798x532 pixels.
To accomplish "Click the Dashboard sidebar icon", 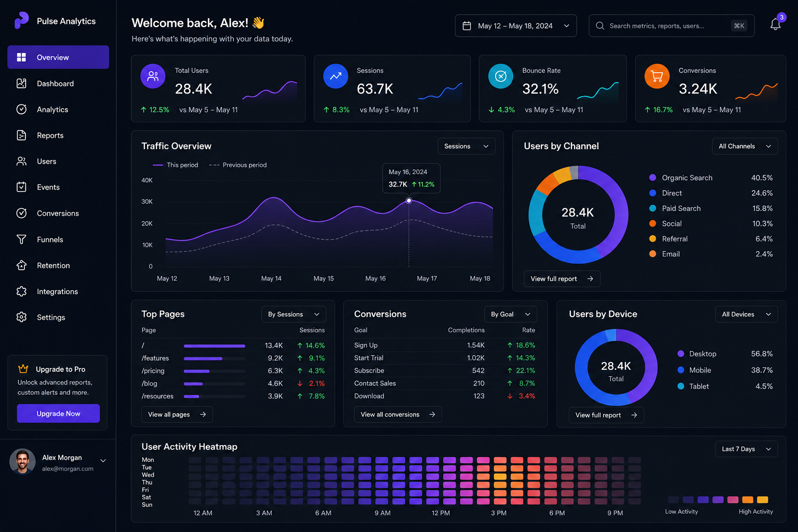I will coord(21,83).
